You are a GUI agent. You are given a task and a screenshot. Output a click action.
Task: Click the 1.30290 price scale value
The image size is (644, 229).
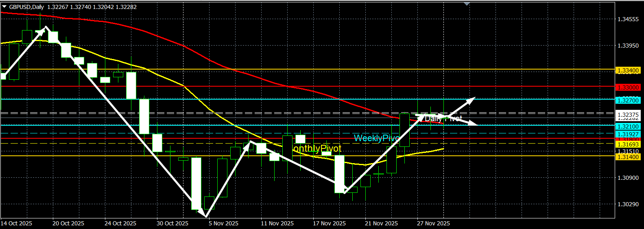pyautogui.click(x=628, y=204)
